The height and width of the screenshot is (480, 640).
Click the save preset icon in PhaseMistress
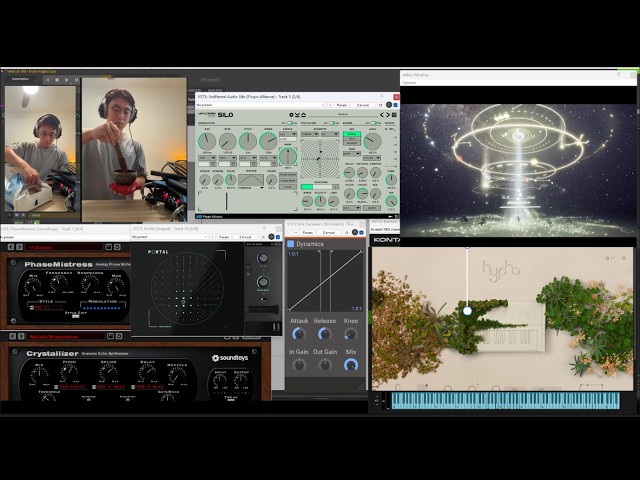(x=109, y=247)
